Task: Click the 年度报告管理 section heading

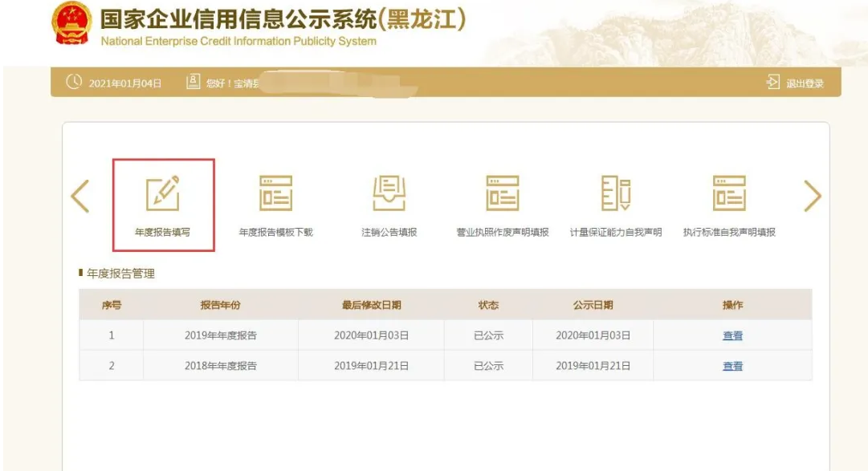Action: tap(120, 274)
